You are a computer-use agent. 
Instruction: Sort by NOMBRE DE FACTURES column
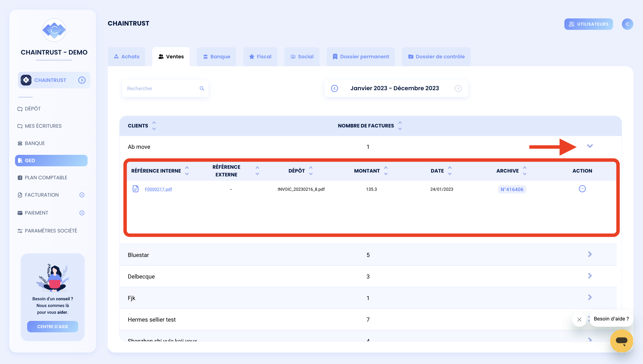400,126
